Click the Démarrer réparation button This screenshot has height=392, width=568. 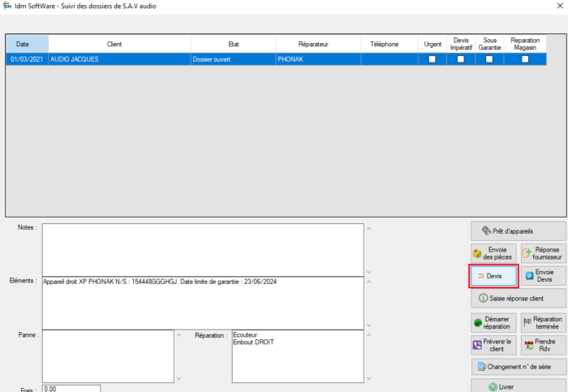click(x=493, y=323)
